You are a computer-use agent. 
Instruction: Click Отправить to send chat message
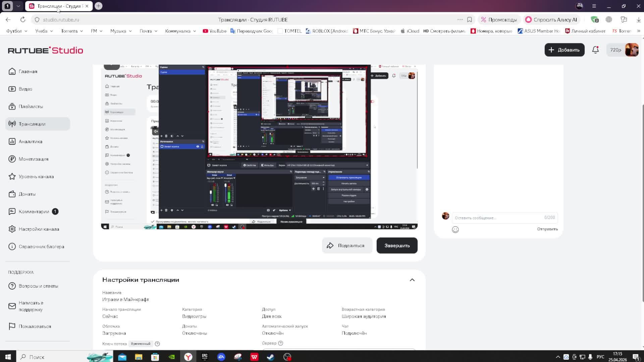[547, 229]
